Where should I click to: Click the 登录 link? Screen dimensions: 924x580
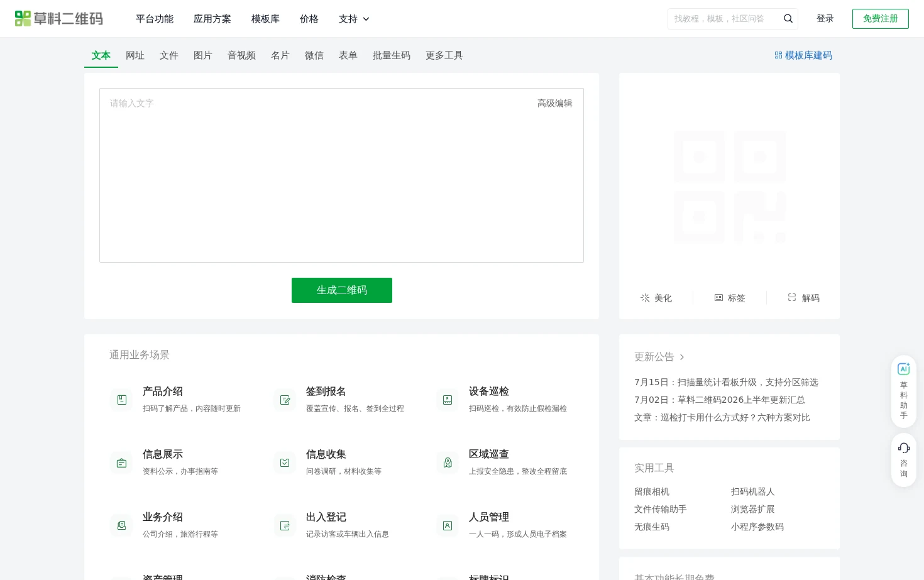[825, 19]
